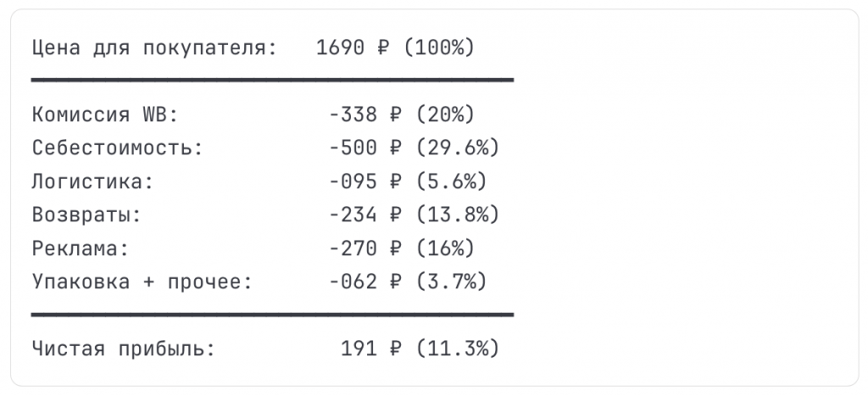Click the "Чистая прибыль:" label

point(124,349)
